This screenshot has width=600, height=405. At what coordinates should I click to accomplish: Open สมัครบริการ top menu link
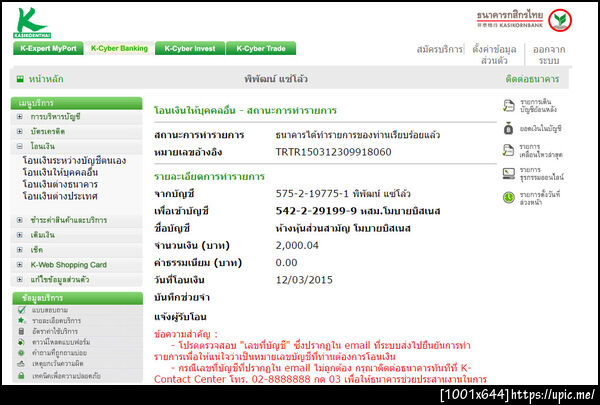439,49
